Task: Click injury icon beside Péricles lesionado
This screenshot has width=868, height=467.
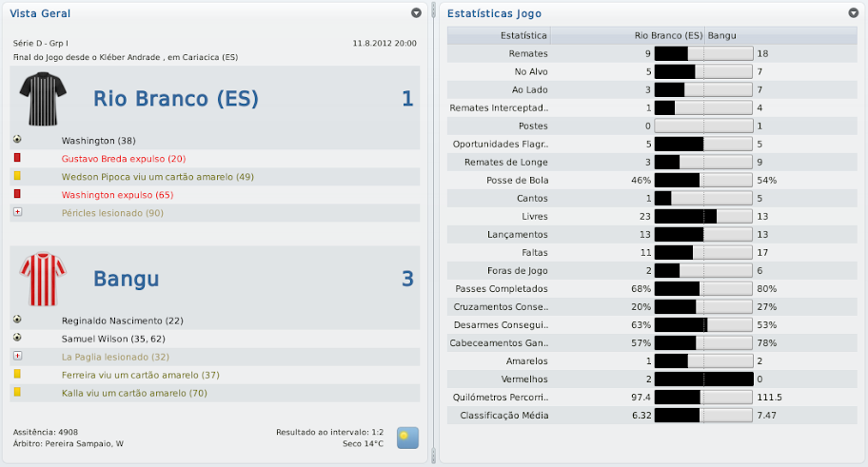Action: (x=17, y=212)
